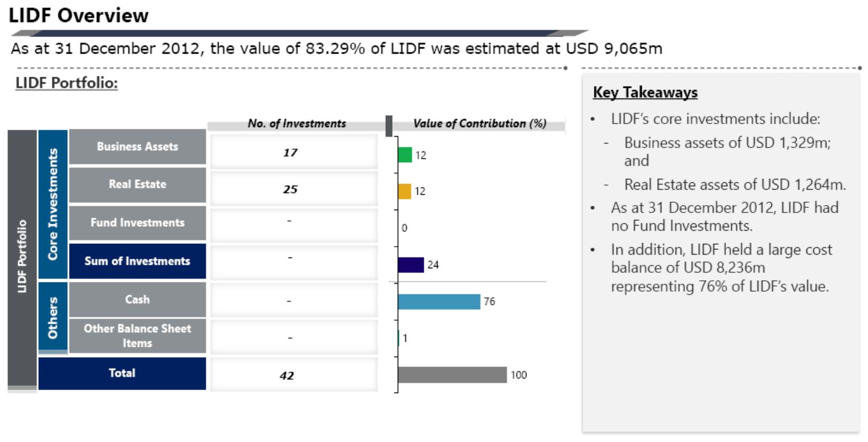
Task: Click the underlined Key Takeaways heading
Action: click(645, 92)
